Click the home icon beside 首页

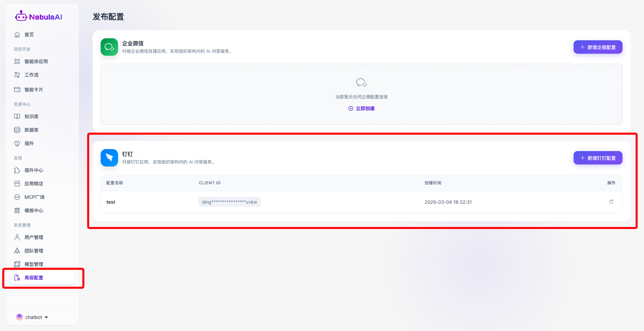point(17,35)
